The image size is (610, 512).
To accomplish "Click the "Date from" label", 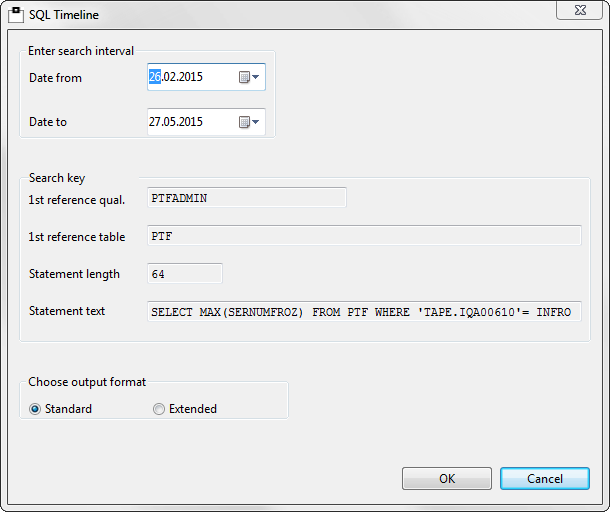I will click(56, 78).
